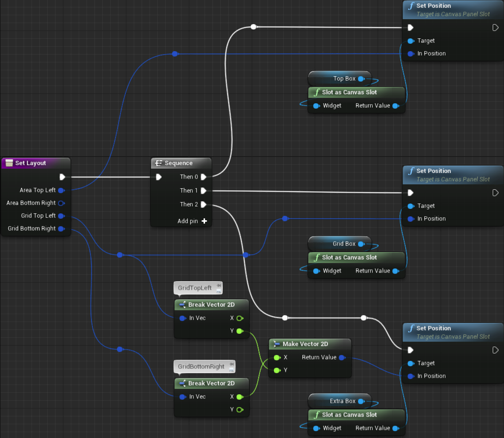Toggle pin on GridBottomRight comment bubble

[232, 364]
